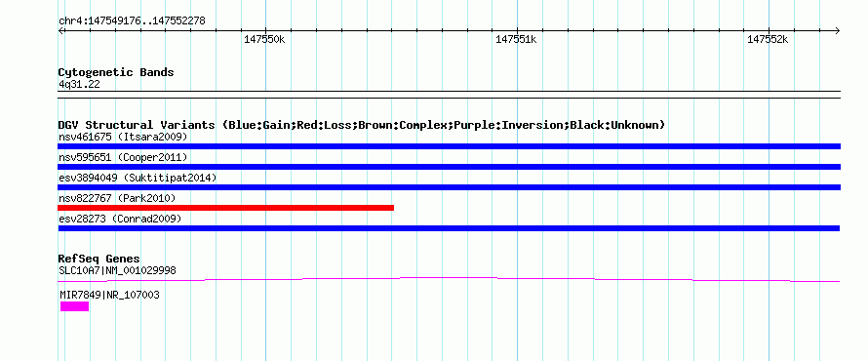This screenshot has height=361, width=868.
Task: Click the blue gain bar for nsv595651
Action: coord(449,167)
